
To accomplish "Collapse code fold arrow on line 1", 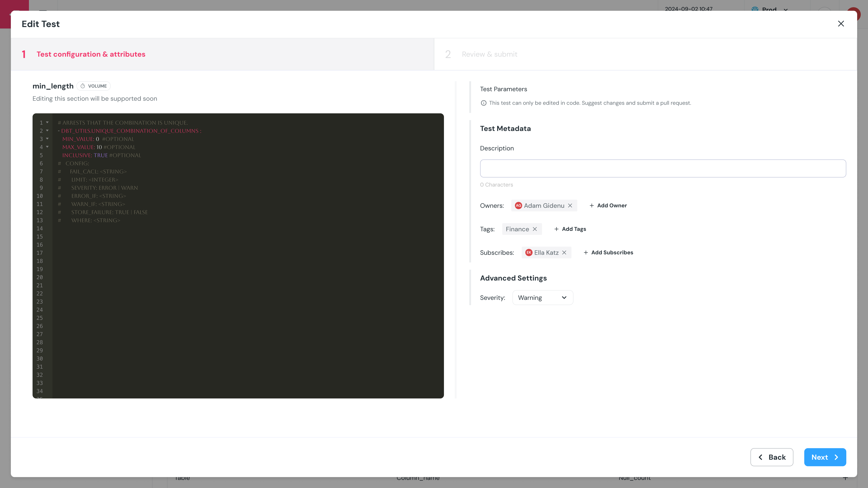I will pyautogui.click(x=47, y=123).
